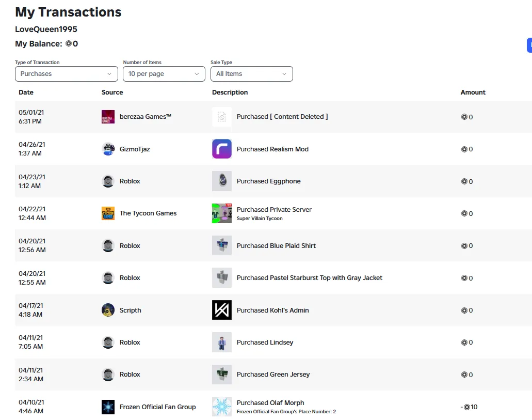Open Frozen Official Fan Group link
Image resolution: width=532 pixels, height=420 pixels.
click(158, 407)
